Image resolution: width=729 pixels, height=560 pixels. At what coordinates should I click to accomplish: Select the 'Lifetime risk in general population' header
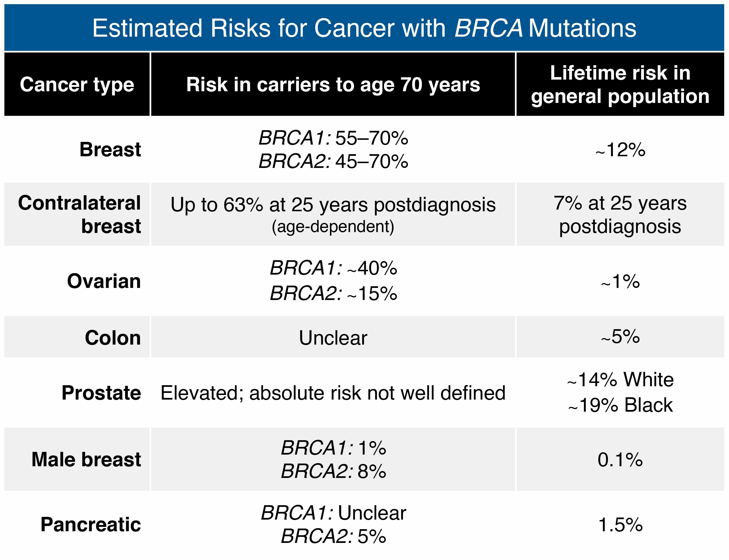point(620,84)
